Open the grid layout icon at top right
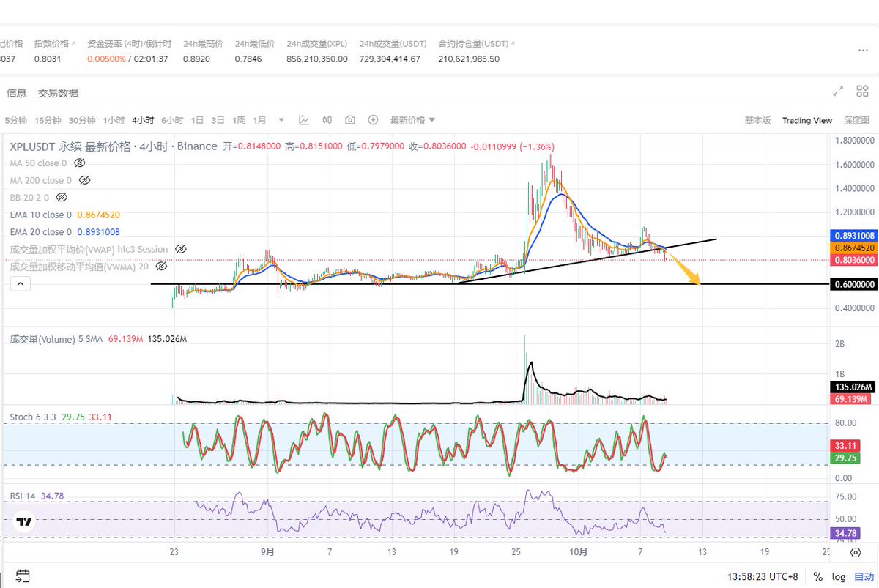Image resolution: width=879 pixels, height=588 pixels. [861, 92]
